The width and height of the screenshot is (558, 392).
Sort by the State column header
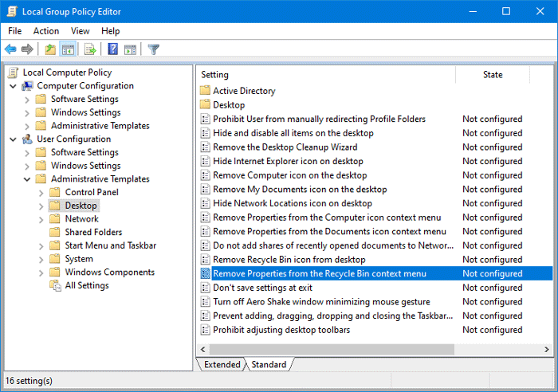493,75
